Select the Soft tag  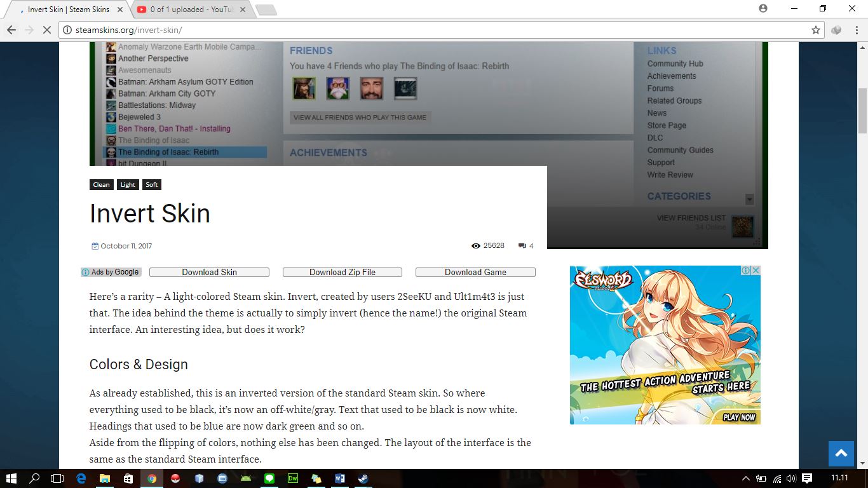[x=152, y=185]
